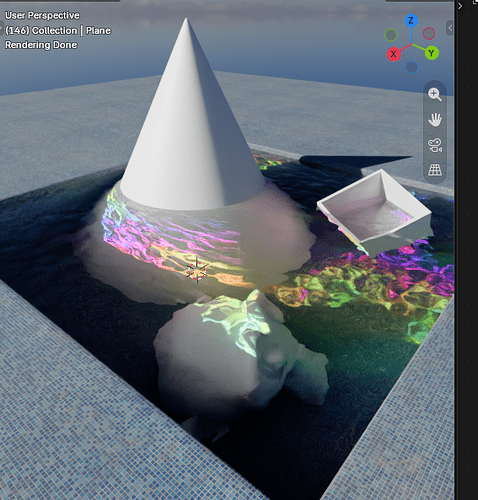The height and width of the screenshot is (500, 478).
Task: Align view to green Y axis gizmo
Action: [431, 53]
